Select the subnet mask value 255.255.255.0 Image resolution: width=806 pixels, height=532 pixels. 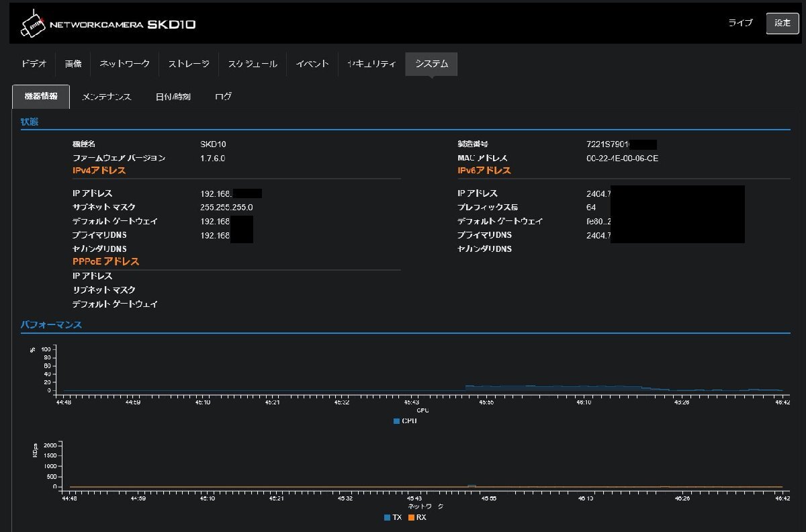pos(226,208)
